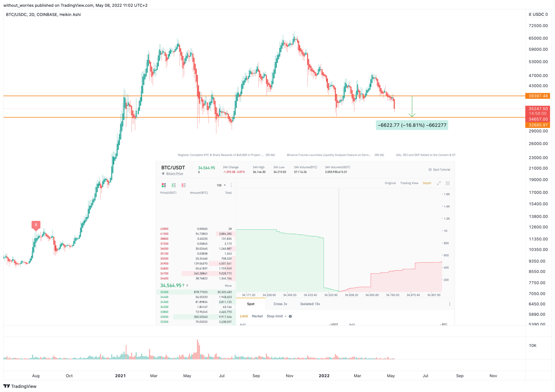
Task: Choose the Limit order type
Action: tap(244, 316)
